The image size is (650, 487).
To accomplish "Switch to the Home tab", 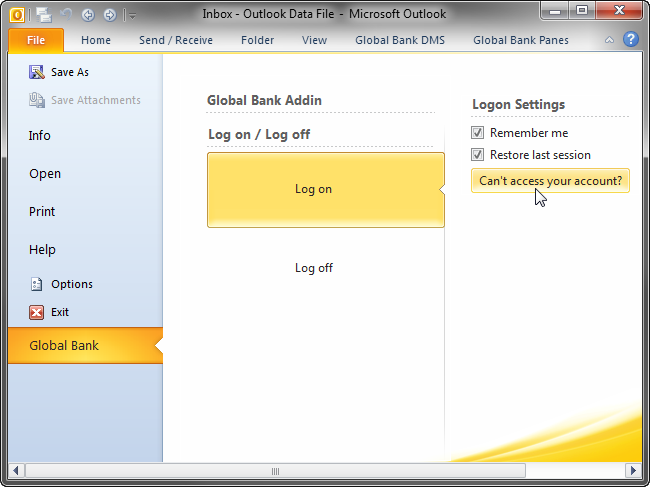I will coord(96,40).
